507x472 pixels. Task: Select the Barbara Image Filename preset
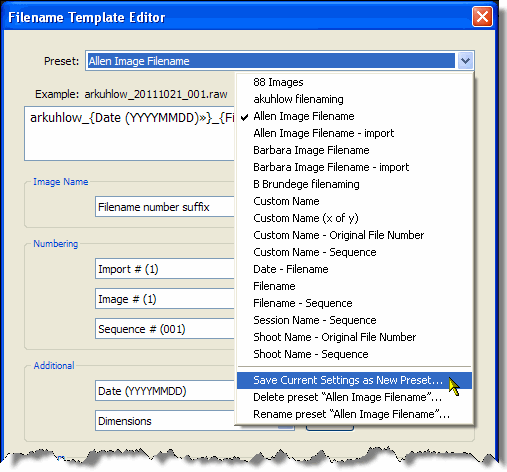click(354, 150)
